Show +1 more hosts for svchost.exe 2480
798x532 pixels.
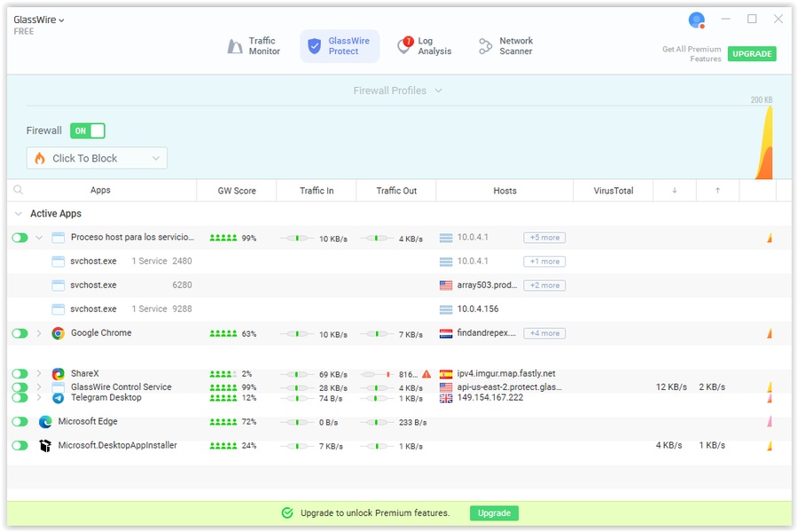pos(544,262)
